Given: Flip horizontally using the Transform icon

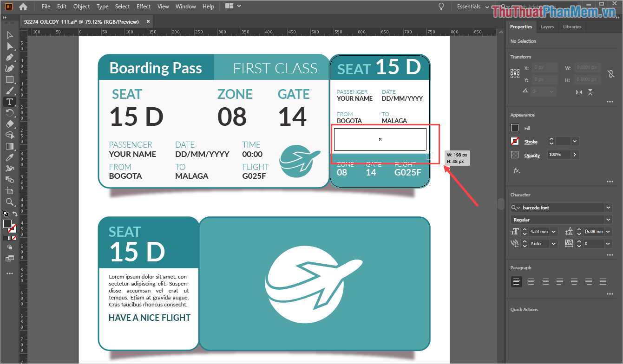Looking at the screenshot, I should coord(579,92).
